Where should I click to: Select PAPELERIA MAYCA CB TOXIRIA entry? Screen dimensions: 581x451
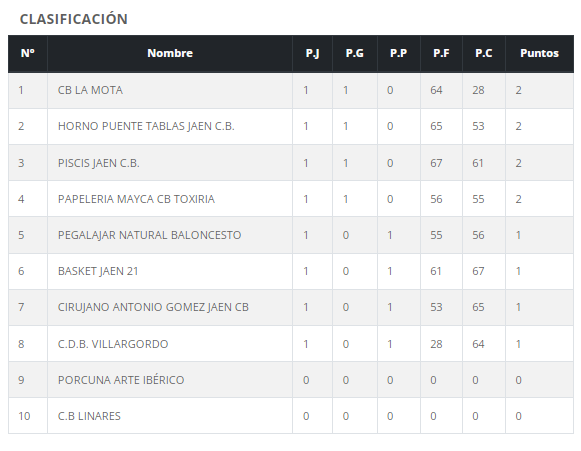point(136,199)
